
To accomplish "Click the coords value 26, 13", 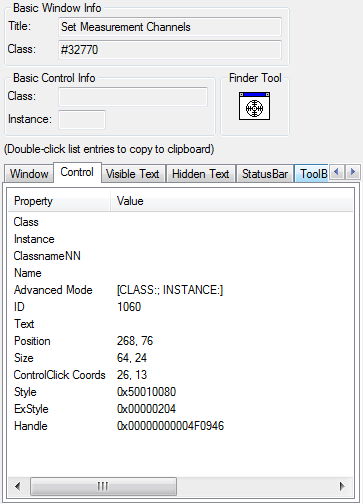I will tap(132, 375).
